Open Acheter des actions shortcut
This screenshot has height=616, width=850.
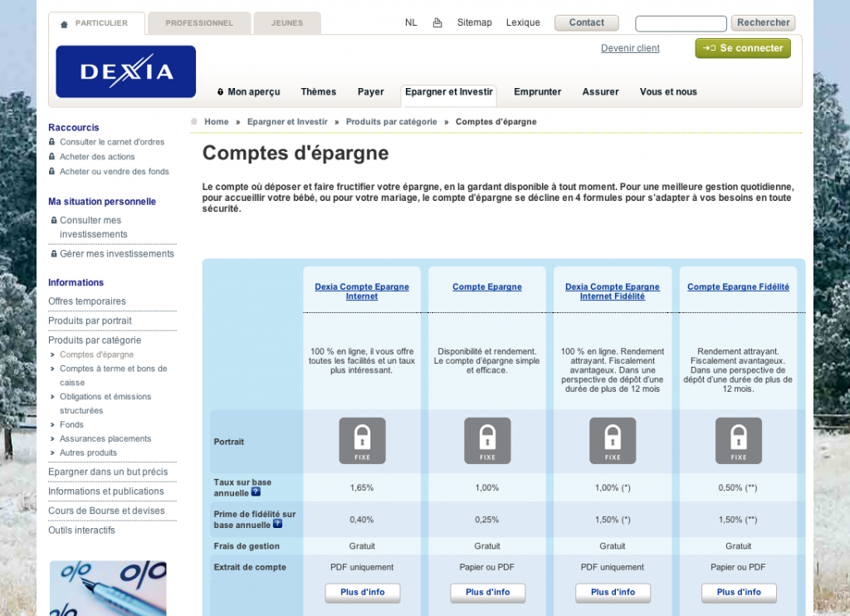97,157
